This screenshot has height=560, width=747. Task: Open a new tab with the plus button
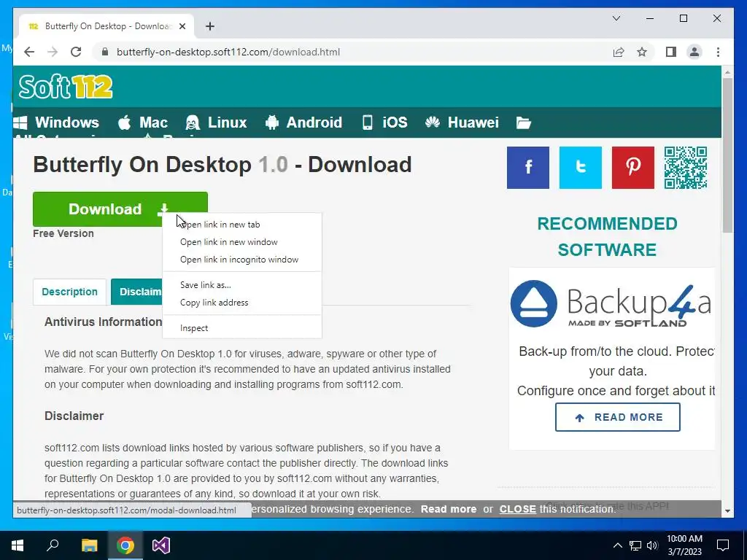tap(210, 26)
